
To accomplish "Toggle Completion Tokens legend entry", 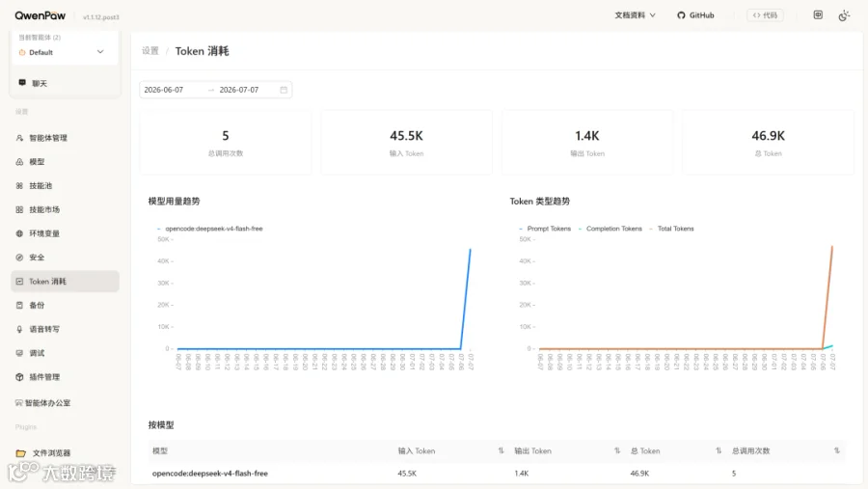I will click(x=610, y=229).
